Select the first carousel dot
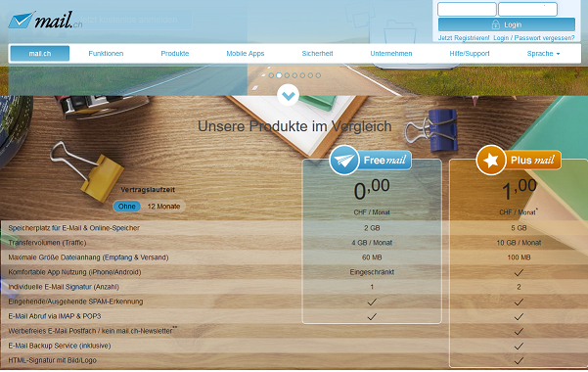This screenshot has height=372, width=588. pyautogui.click(x=271, y=75)
